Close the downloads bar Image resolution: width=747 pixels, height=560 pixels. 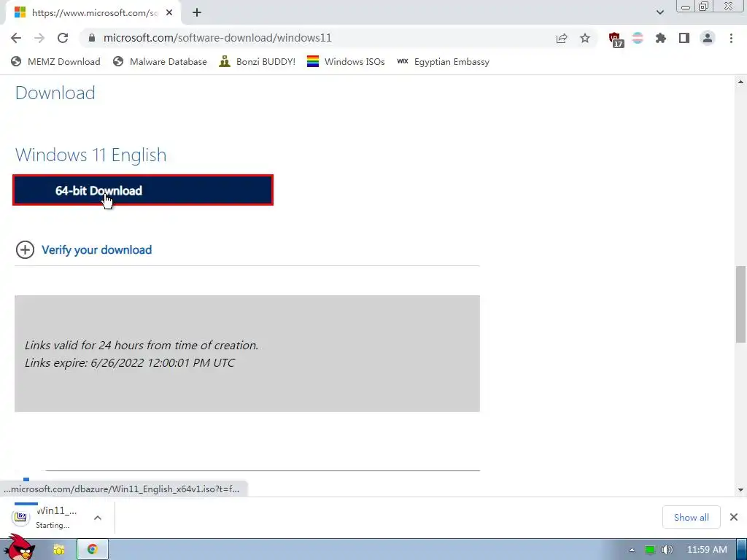[x=734, y=517]
